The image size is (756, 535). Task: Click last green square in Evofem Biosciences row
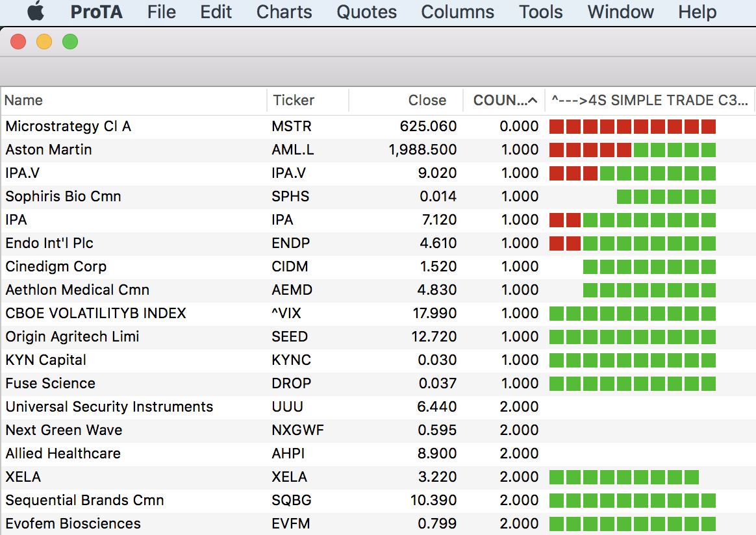[x=709, y=524]
